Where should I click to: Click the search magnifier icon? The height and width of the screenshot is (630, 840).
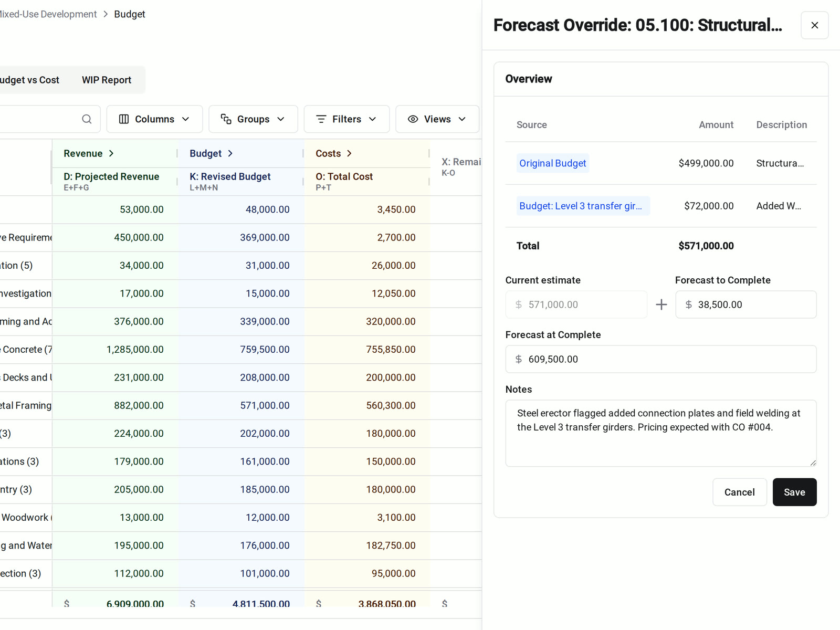tap(87, 119)
